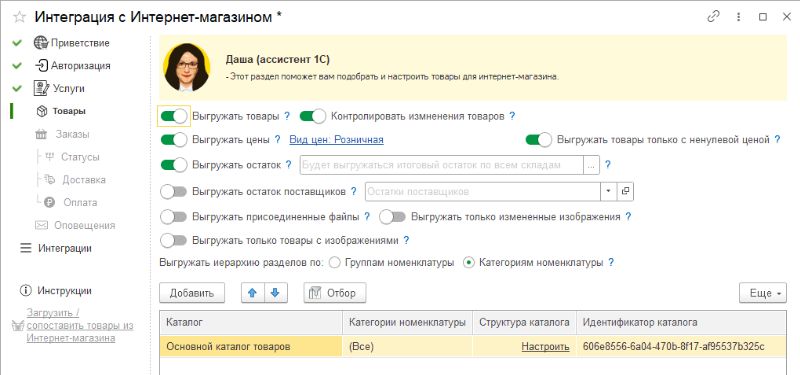
Task: Click the delivery icon beside Доставка
Action: [x=50, y=179]
